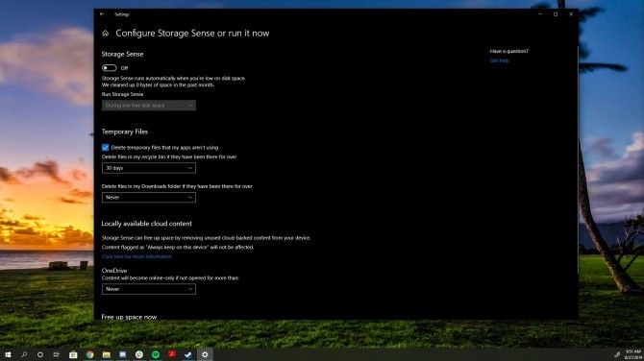The height and width of the screenshot is (361, 644).
Task: Open the Run Storage Sense dropdown
Action: [149, 106]
